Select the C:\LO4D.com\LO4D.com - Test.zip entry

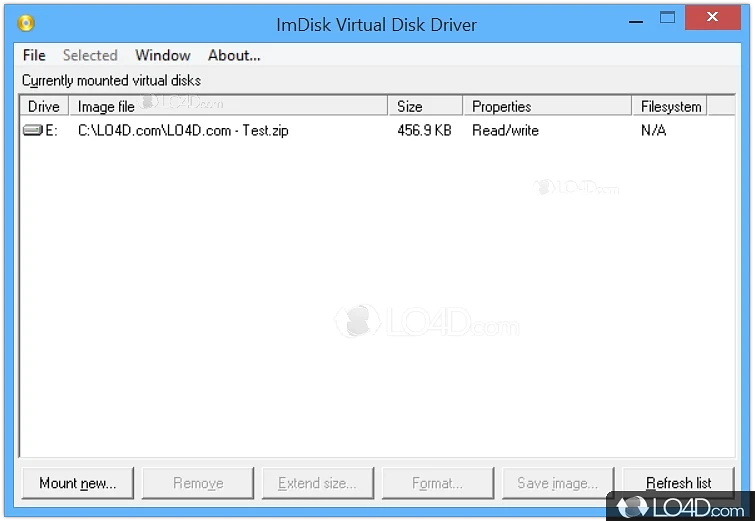tap(183, 130)
